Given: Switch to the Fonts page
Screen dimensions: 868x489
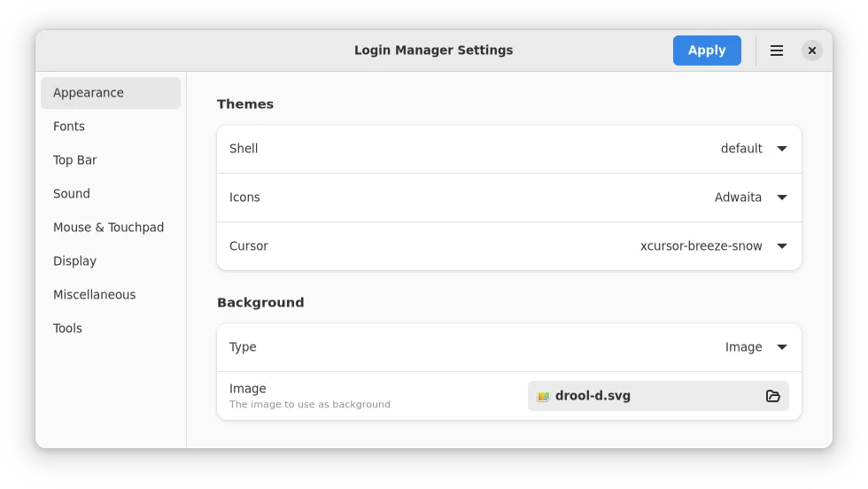Looking at the screenshot, I should click(x=111, y=127).
